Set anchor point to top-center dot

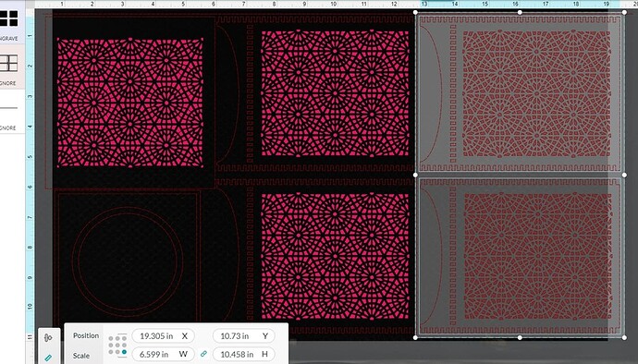[117, 339]
